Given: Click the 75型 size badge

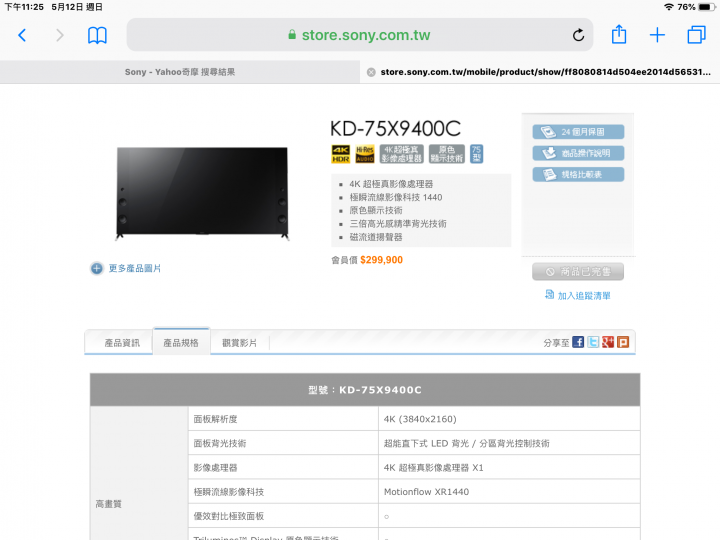Looking at the screenshot, I should pos(477,154).
